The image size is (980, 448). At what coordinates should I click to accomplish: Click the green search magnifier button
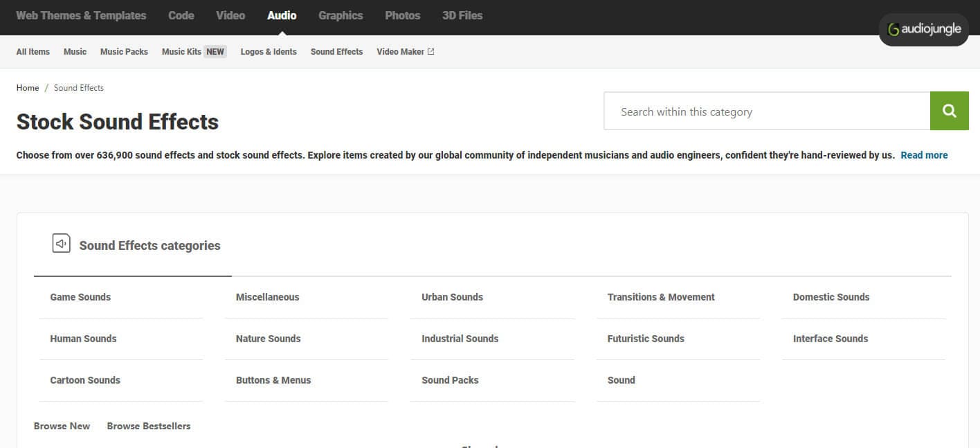click(949, 111)
